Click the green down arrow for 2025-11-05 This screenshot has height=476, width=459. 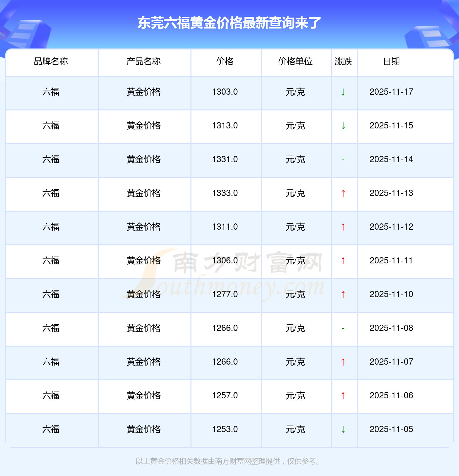(x=343, y=429)
